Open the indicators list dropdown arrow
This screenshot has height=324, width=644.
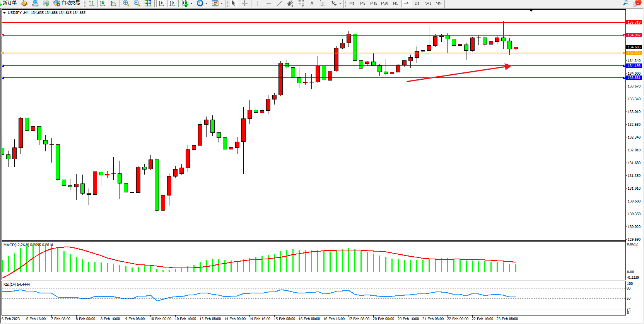point(191,3)
